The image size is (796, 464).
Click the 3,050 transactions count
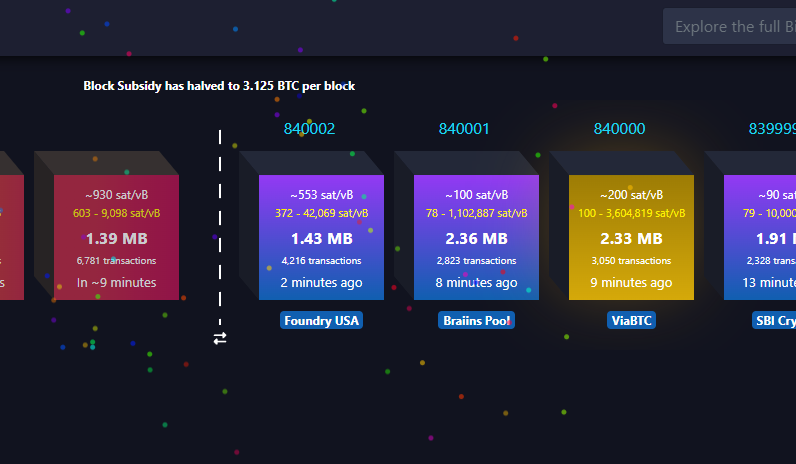pos(631,260)
